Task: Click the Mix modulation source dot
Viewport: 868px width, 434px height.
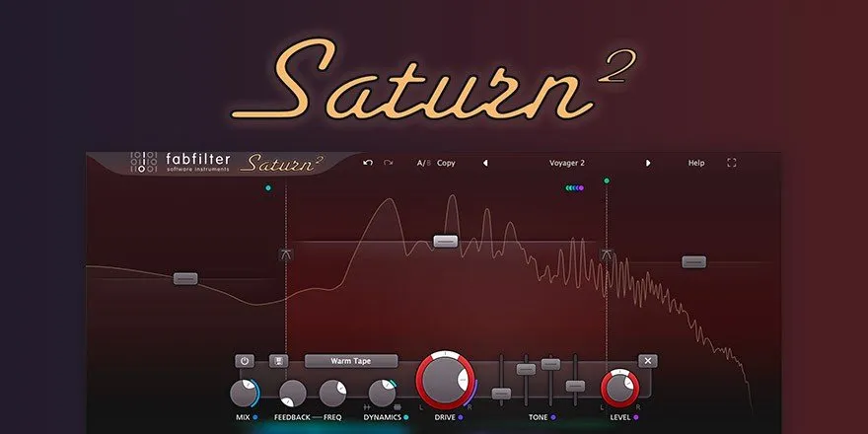Action: (256, 418)
